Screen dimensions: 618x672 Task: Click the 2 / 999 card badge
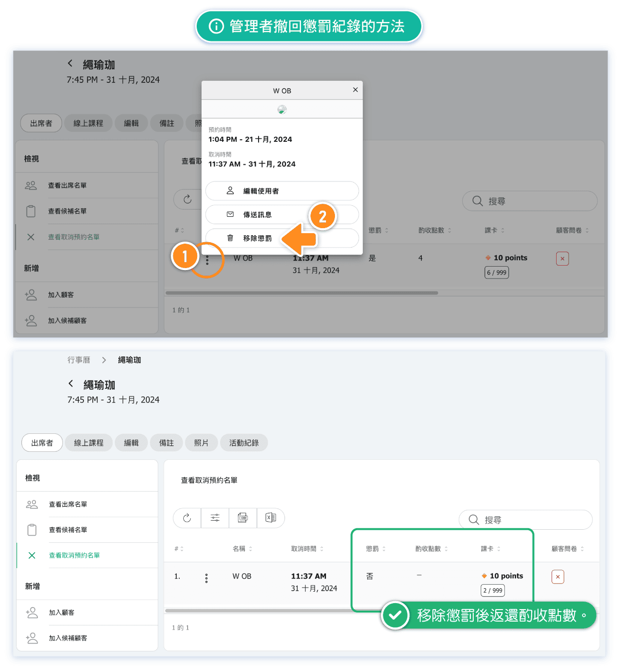(493, 591)
